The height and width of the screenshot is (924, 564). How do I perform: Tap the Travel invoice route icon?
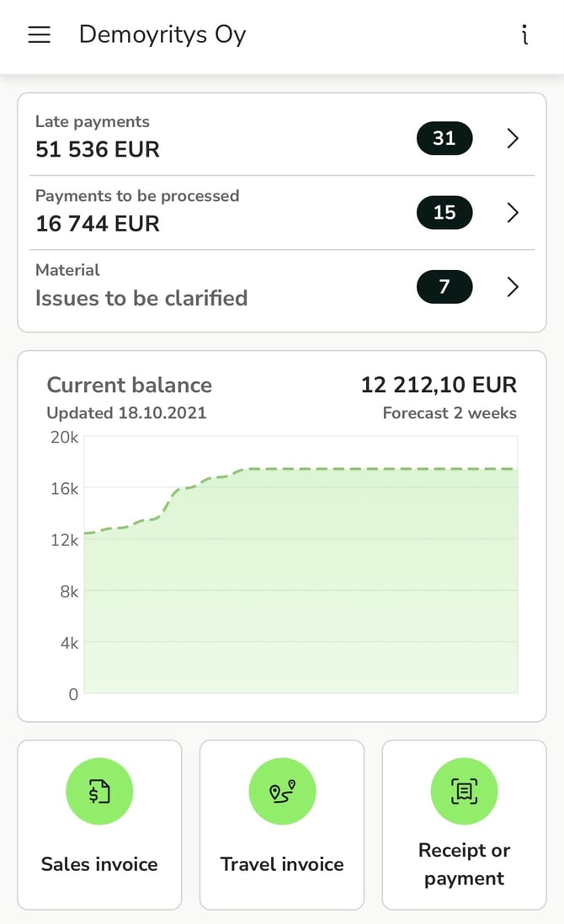point(282,791)
